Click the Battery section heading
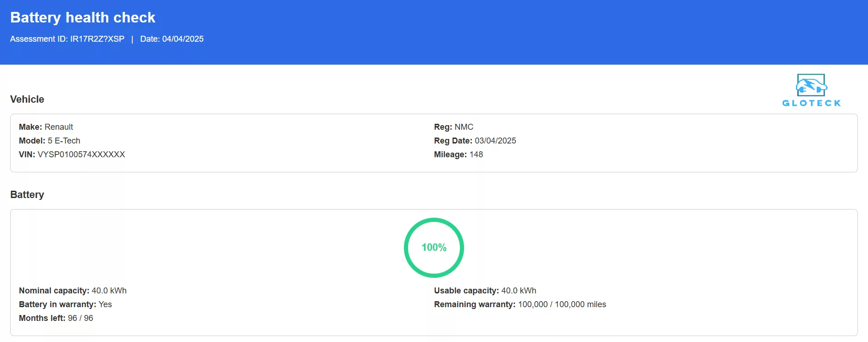Screen dimensions: 868x342 tap(27, 195)
